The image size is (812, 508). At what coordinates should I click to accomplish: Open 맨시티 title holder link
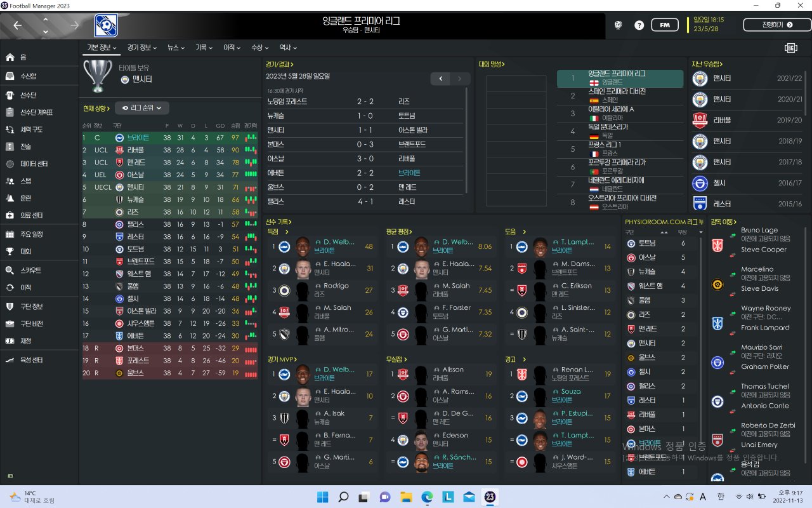142,79
